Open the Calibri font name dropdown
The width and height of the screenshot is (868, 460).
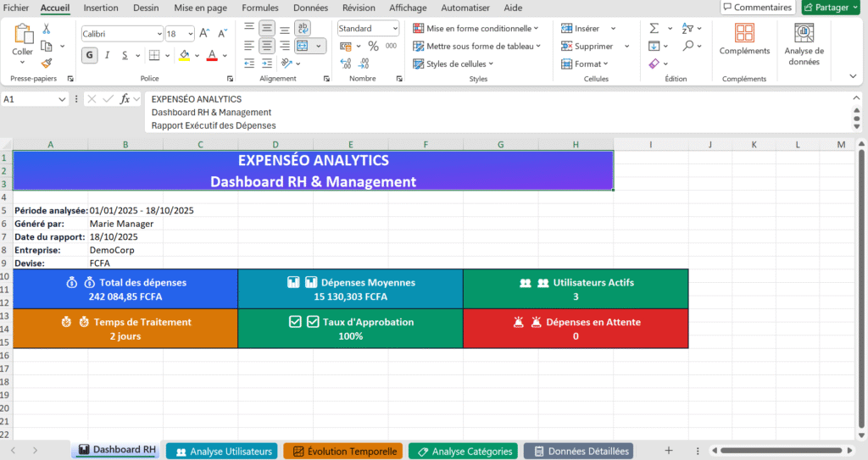click(159, 34)
